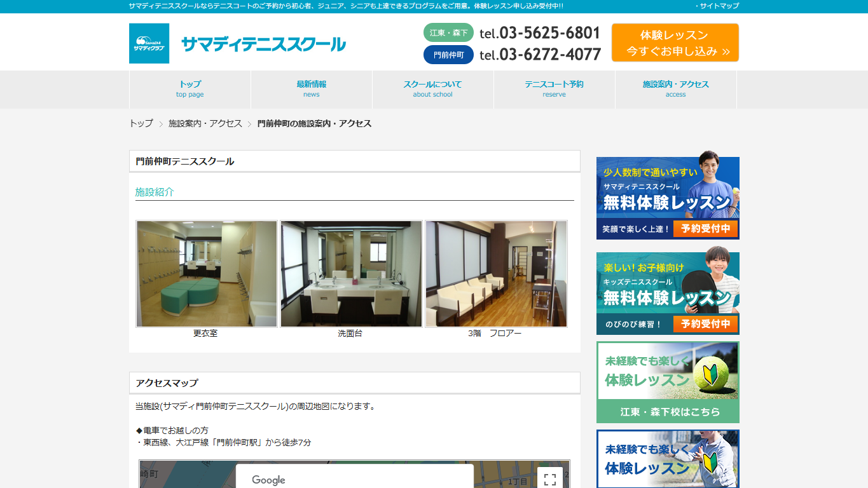
Task: Select the 門前仲町 location badge
Action: 448,55
